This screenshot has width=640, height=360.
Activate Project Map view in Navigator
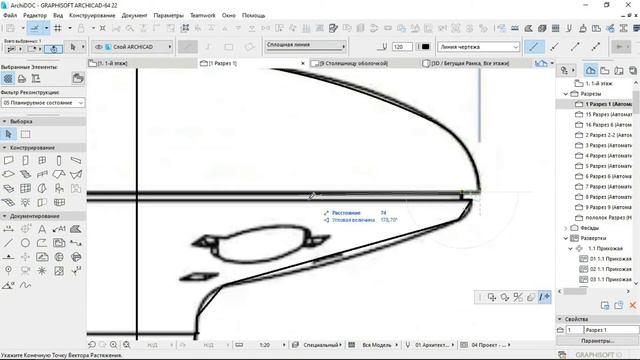(x=591, y=71)
